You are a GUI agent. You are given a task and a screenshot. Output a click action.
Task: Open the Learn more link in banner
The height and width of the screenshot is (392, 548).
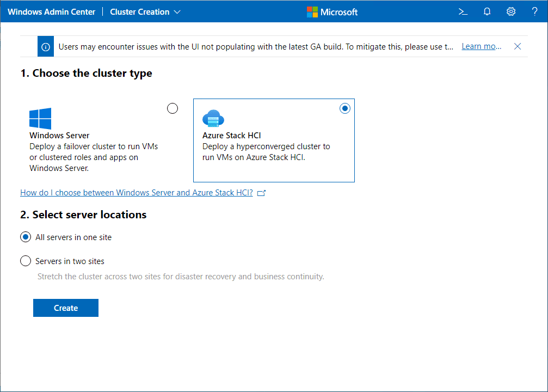(481, 46)
